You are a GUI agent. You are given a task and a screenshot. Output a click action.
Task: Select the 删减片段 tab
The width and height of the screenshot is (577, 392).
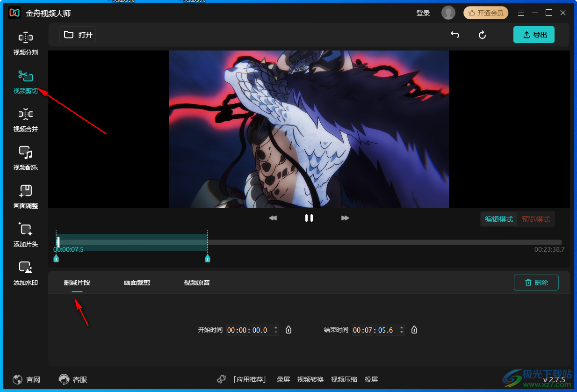[x=77, y=283]
